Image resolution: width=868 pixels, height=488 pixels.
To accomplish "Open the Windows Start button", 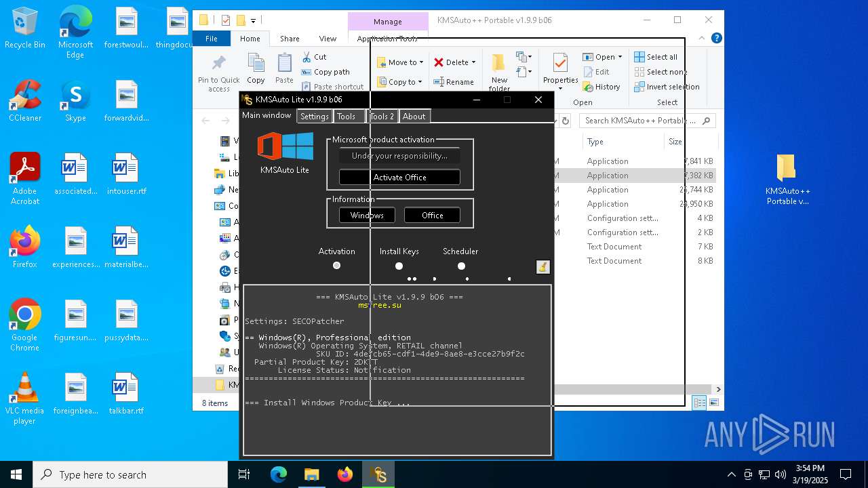I will pyautogui.click(x=16, y=474).
